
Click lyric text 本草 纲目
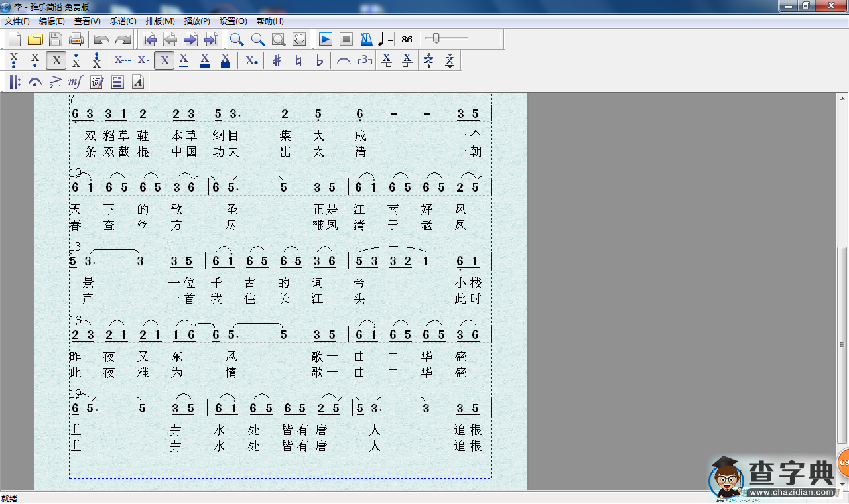pyautogui.click(x=204, y=135)
